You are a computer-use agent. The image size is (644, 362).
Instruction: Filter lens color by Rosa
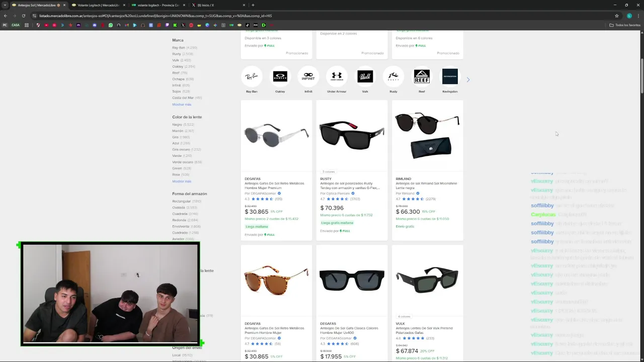tap(181, 174)
